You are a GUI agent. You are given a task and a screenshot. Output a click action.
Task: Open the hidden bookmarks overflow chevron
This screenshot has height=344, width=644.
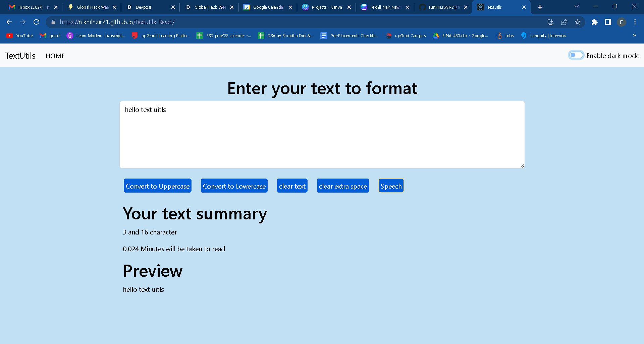(x=635, y=36)
